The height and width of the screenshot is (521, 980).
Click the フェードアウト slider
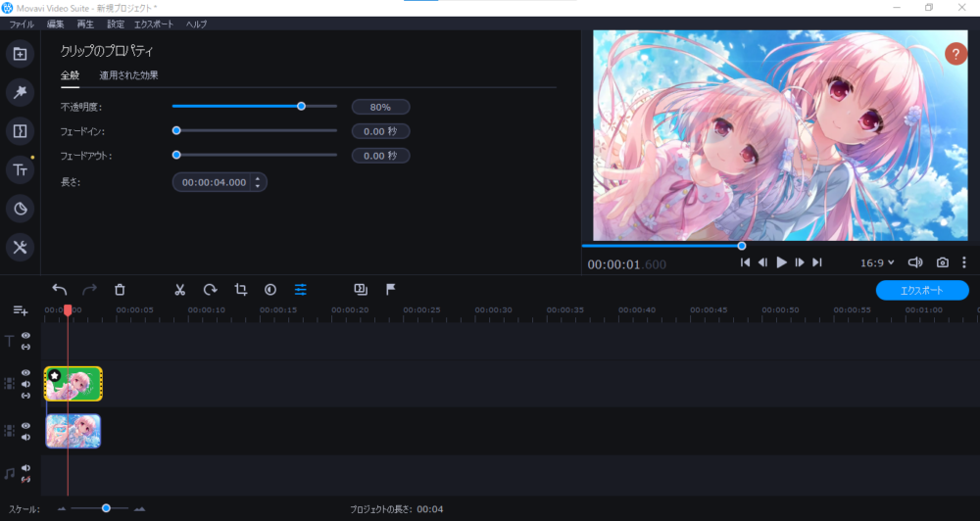255,155
